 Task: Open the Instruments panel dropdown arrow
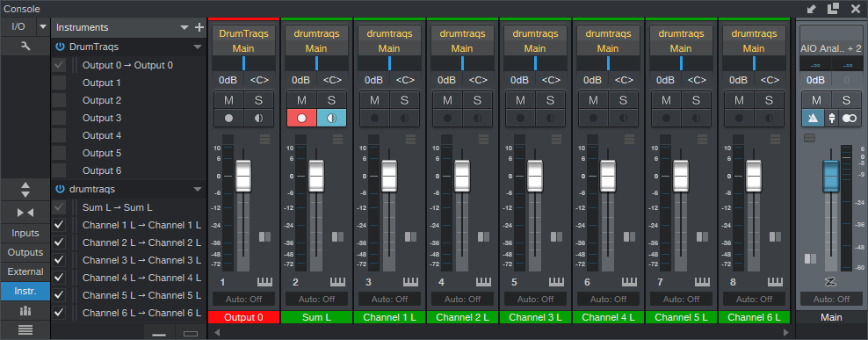[x=184, y=28]
